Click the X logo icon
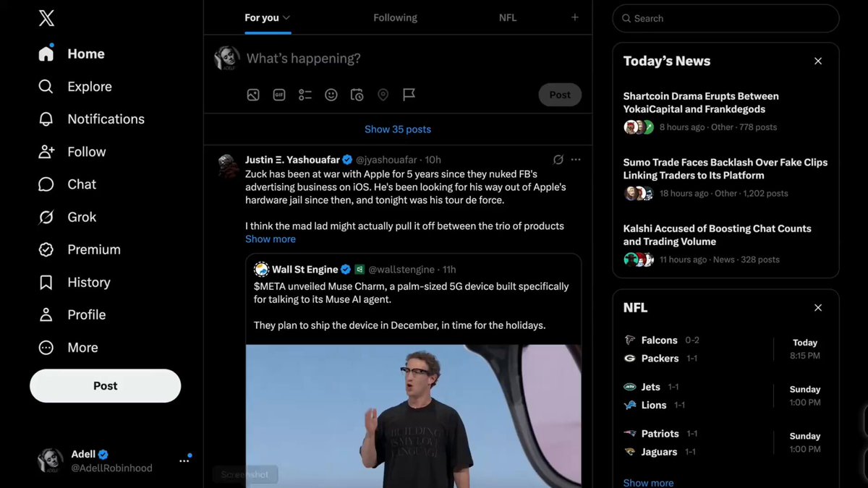The width and height of the screenshot is (868, 488). pos(46,19)
